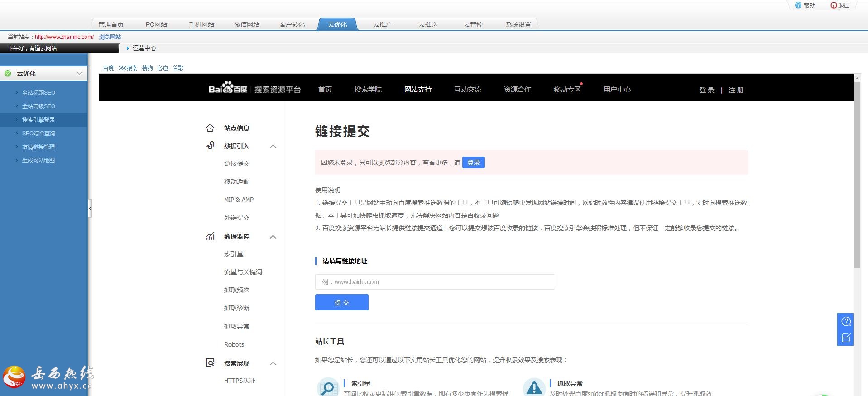Click the 退出 logout icon
The image size is (868, 396).
pos(834,5)
